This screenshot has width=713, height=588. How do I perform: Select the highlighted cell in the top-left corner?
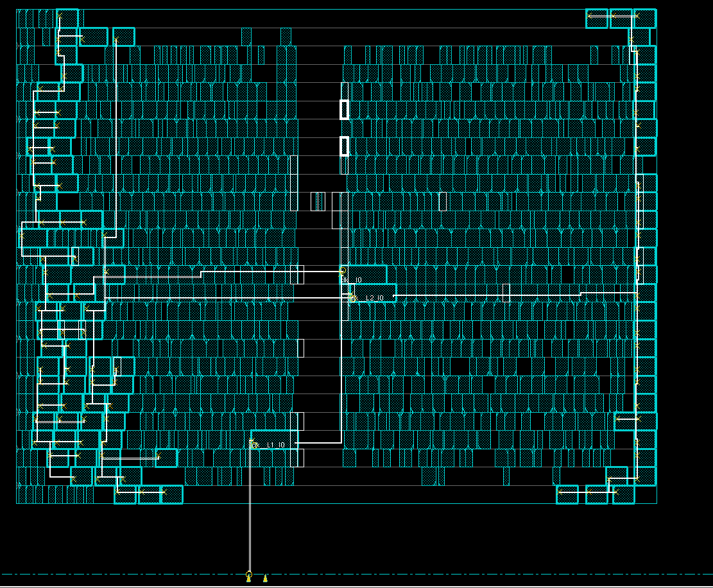67,19
